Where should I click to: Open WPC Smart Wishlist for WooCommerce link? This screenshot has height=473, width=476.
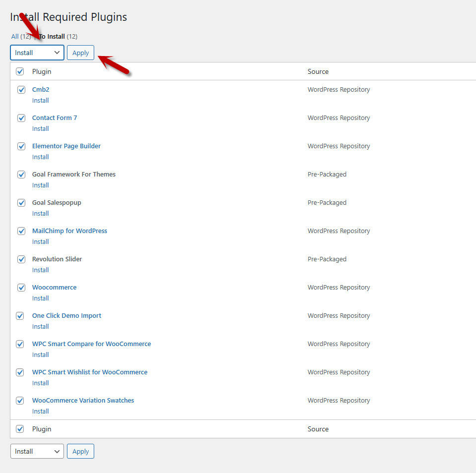[90, 372]
